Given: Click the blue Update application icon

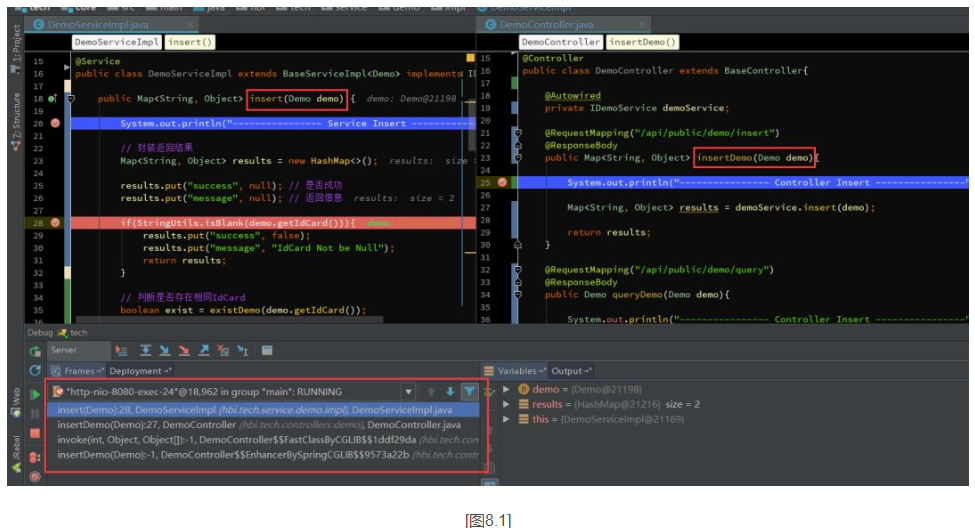Looking at the screenshot, I should (35, 371).
